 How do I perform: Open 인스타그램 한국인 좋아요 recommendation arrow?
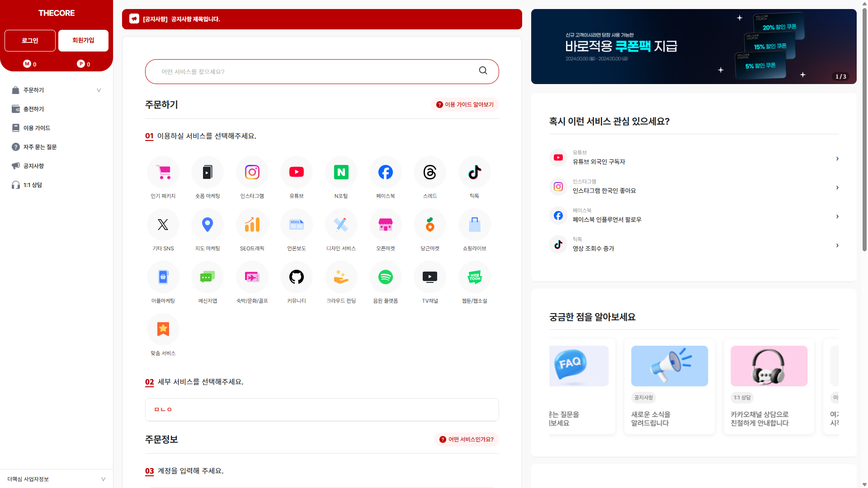(837, 188)
